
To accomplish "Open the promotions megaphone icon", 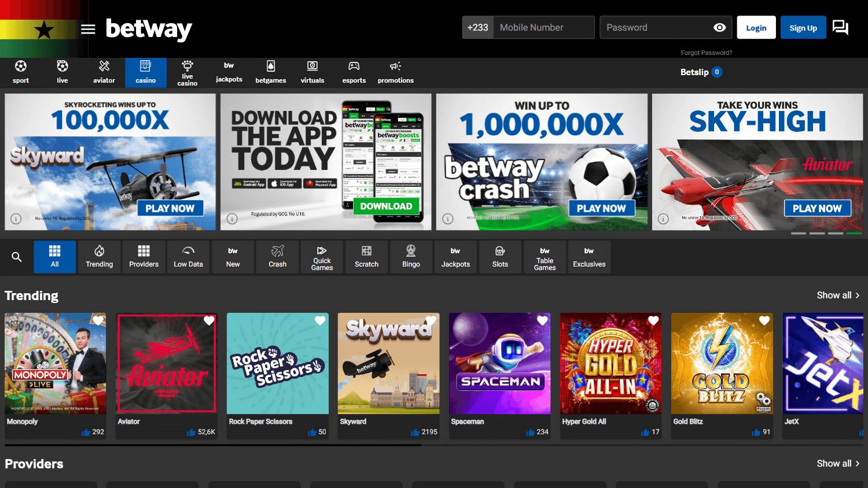I will point(396,66).
